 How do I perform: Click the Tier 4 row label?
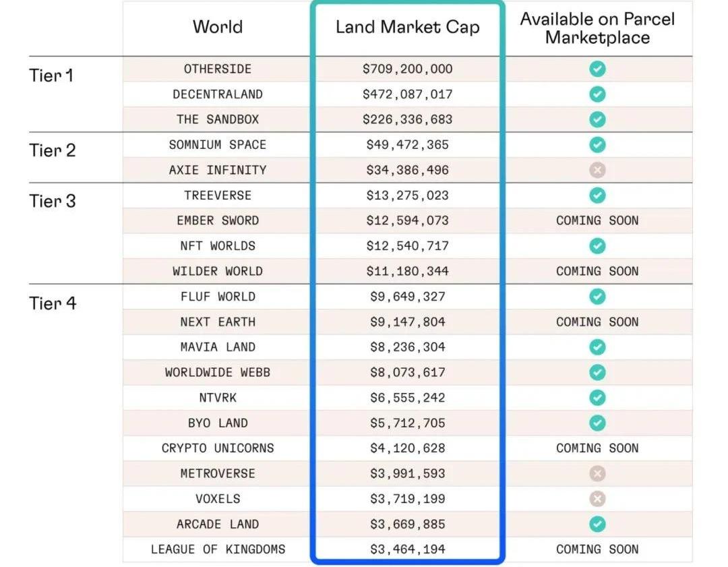[53, 303]
